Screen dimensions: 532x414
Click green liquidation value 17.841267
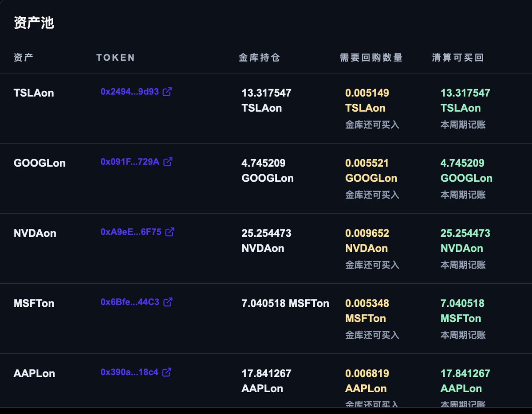[465, 374]
